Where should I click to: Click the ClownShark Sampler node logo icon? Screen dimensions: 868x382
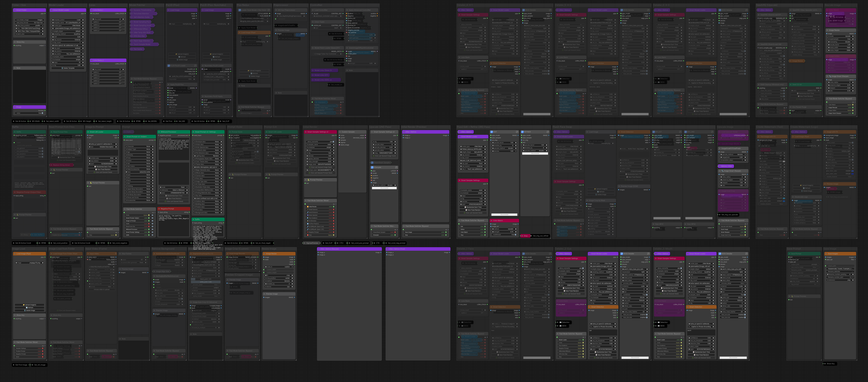point(372,163)
